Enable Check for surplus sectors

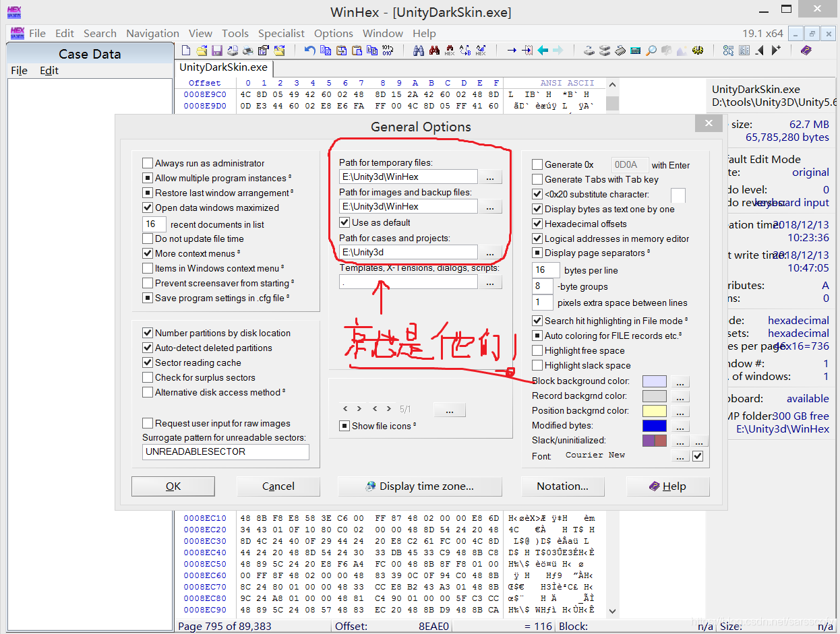coord(148,377)
